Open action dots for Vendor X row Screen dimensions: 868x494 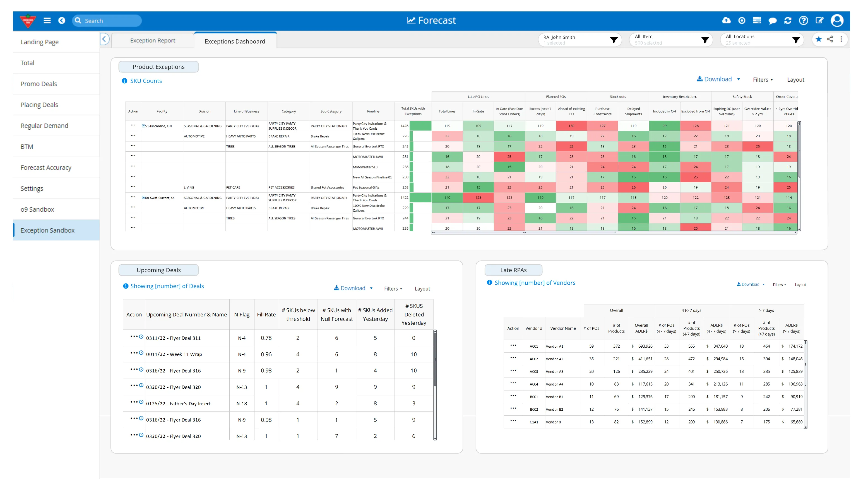(x=513, y=421)
